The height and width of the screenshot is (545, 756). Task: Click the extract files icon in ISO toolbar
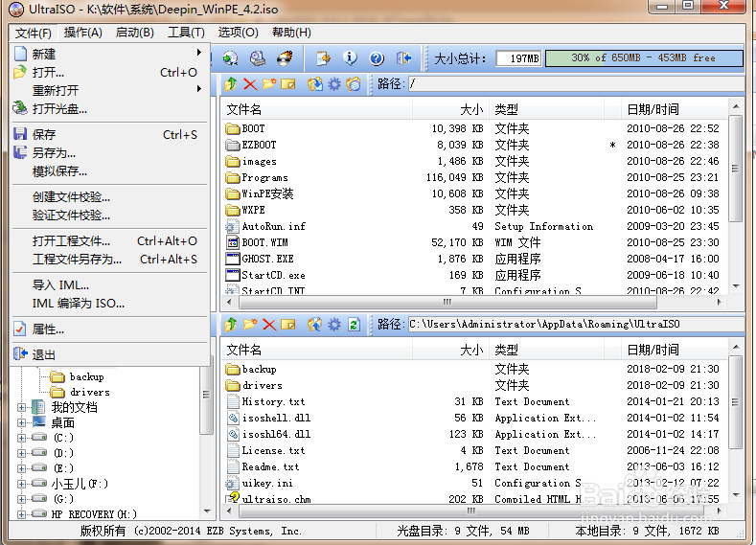click(315, 84)
